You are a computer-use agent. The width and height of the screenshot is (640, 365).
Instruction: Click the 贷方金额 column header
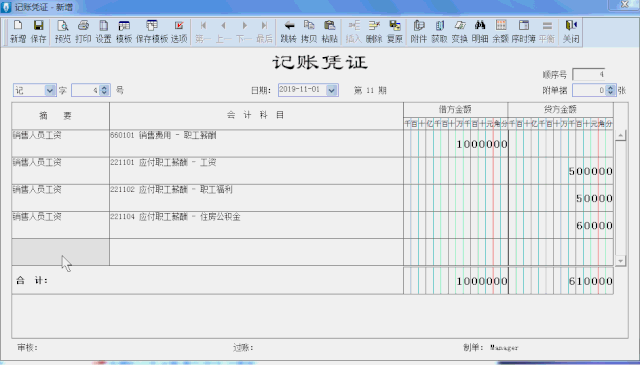tap(560, 109)
